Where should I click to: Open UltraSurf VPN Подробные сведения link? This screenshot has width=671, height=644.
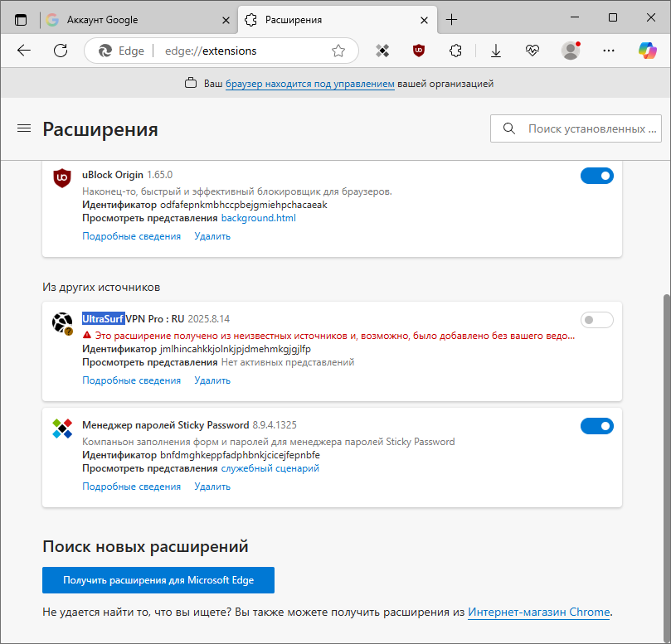pyautogui.click(x=131, y=380)
